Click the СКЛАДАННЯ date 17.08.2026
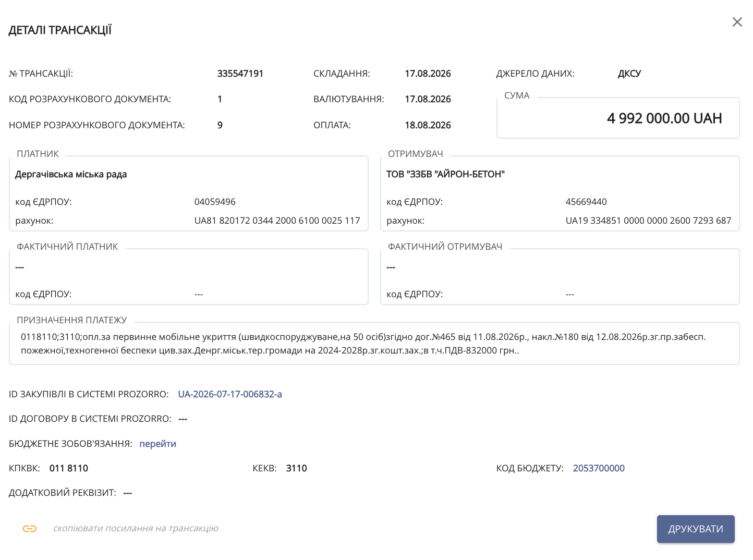This screenshot has width=753, height=560. (428, 74)
